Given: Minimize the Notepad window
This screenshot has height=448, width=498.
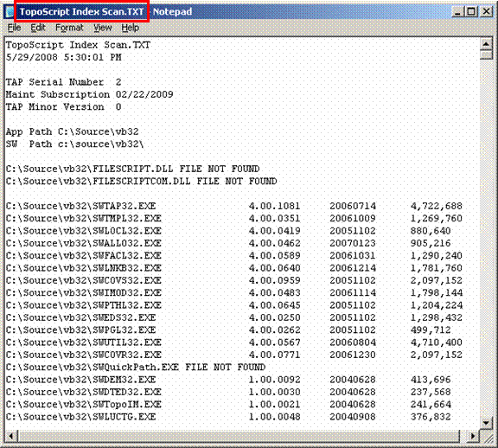Looking at the screenshot, I should point(457,12).
